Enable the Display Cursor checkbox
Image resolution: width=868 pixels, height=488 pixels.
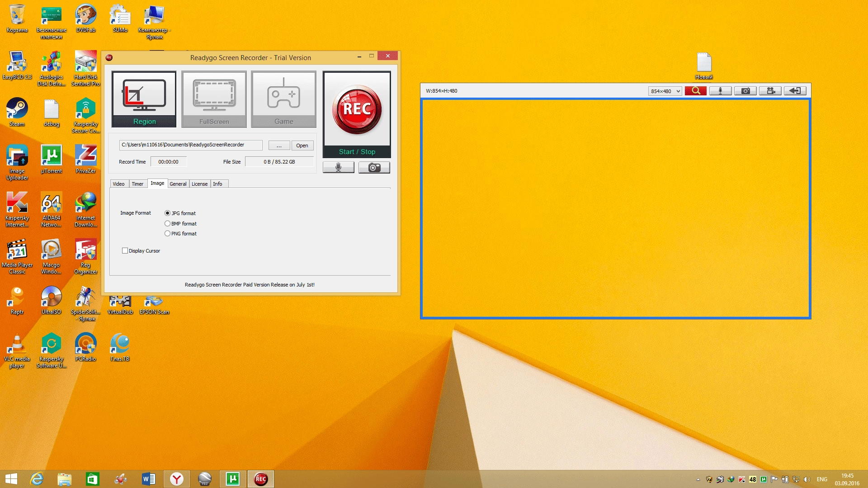point(125,251)
